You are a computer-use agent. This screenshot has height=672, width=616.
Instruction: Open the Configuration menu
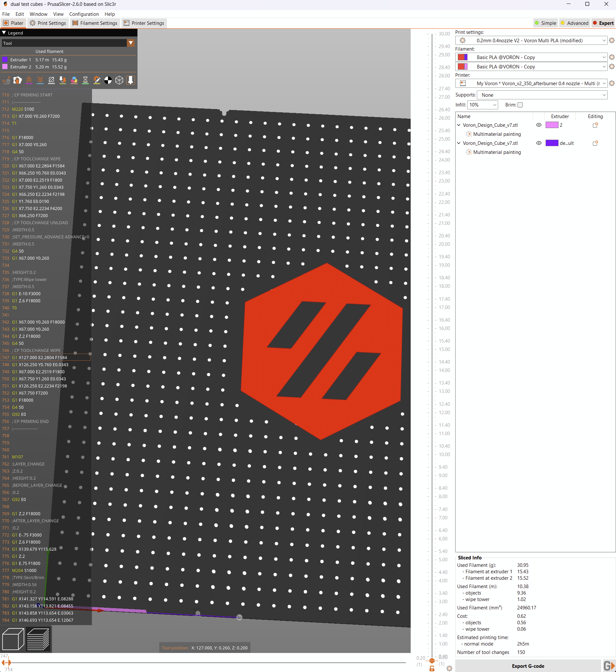click(84, 14)
